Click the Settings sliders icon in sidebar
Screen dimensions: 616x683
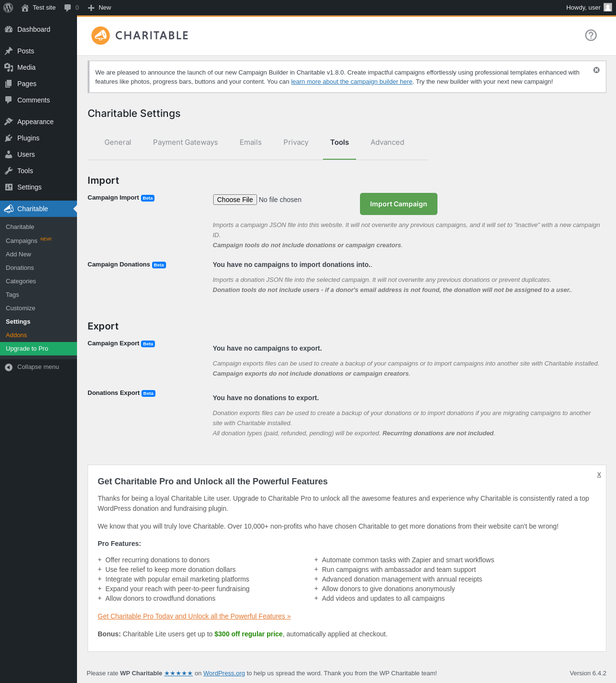click(x=9, y=187)
